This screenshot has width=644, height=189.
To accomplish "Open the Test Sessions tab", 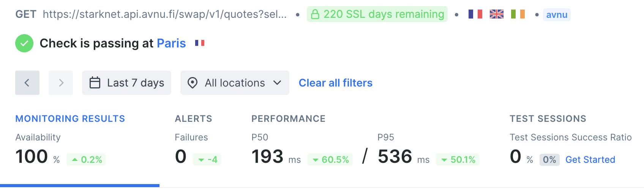I will pyautogui.click(x=548, y=119).
